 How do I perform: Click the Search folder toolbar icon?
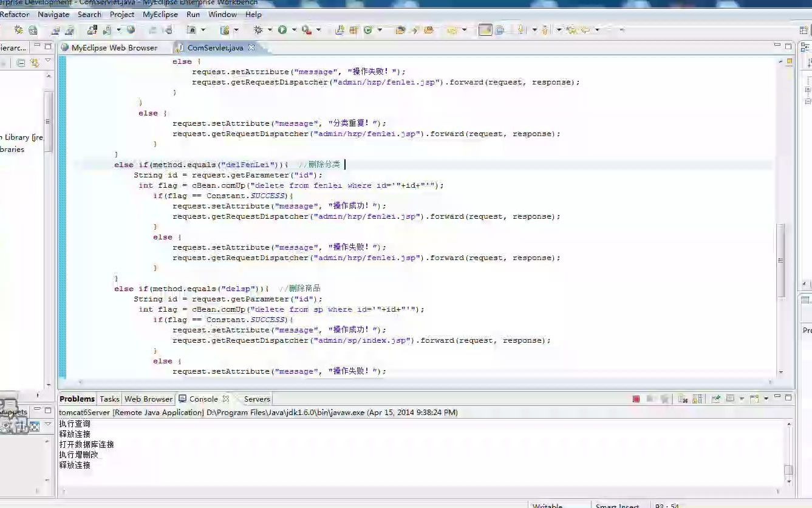point(429,30)
